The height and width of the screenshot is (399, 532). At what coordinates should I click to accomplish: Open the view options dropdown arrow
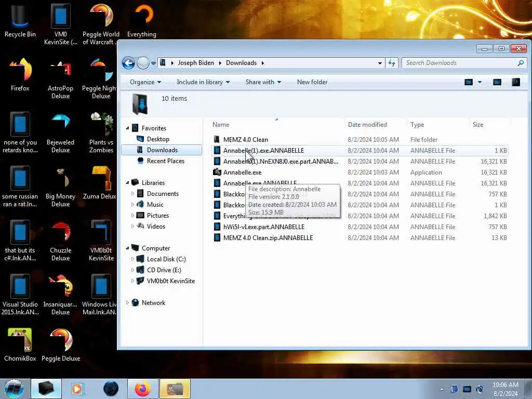480,82
